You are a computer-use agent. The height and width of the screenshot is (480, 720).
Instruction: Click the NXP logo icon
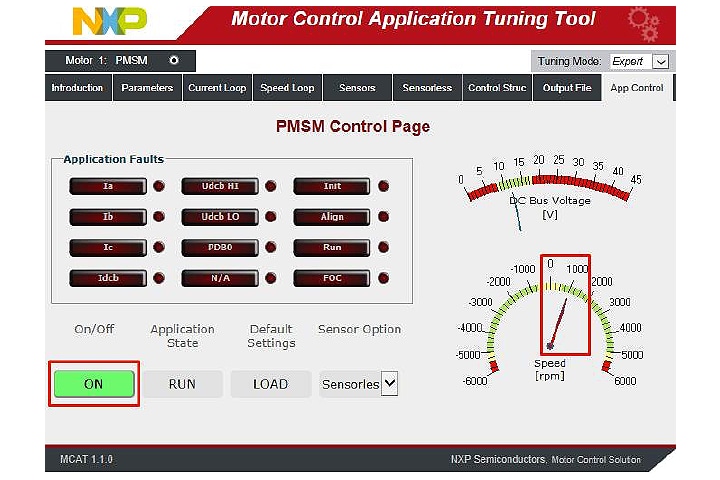[109, 19]
